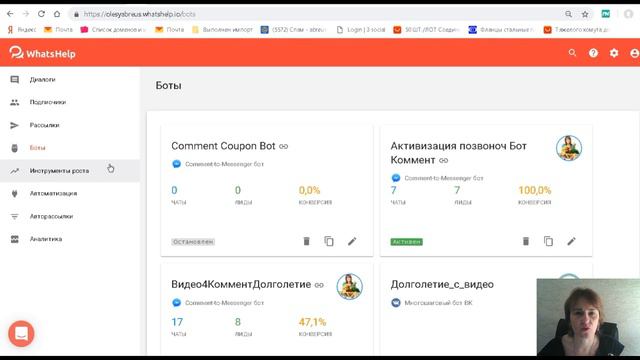Click the Автоматизация plug icon

point(15,194)
